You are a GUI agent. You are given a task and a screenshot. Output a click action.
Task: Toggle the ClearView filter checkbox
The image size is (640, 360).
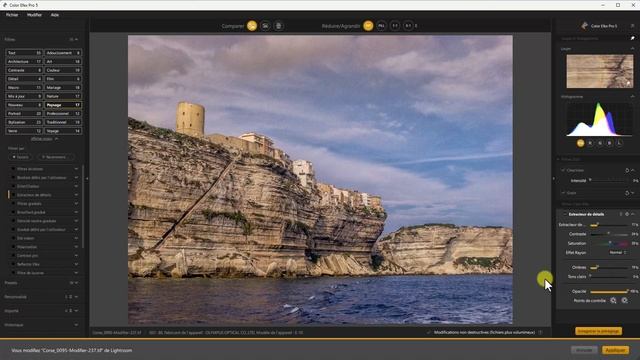[x=563, y=170]
